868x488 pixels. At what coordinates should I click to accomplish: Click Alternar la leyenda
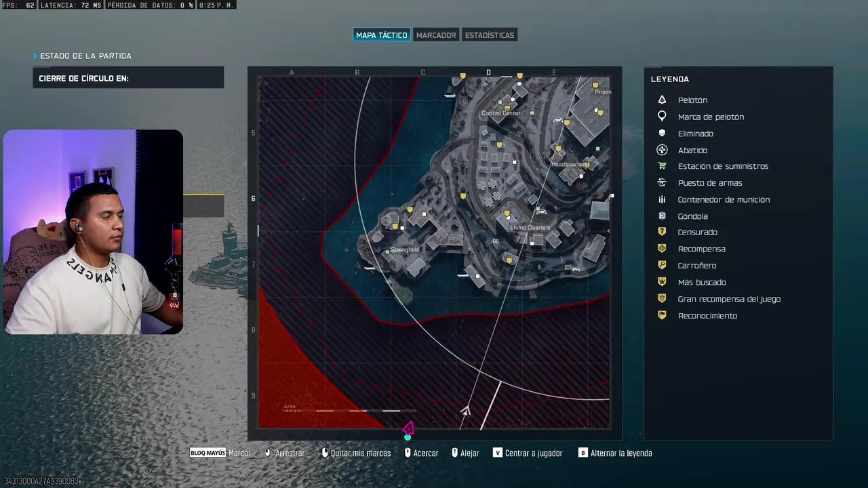coord(615,453)
